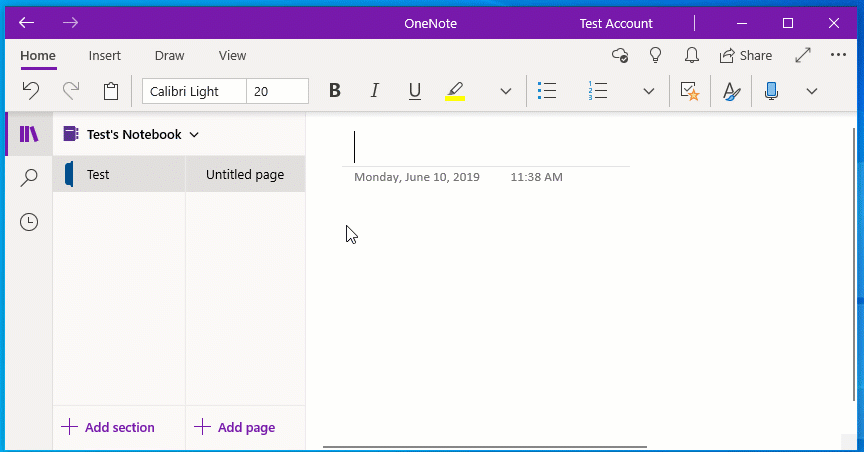Switch to the Insert tab
Image resolution: width=864 pixels, height=452 pixels.
click(x=105, y=56)
